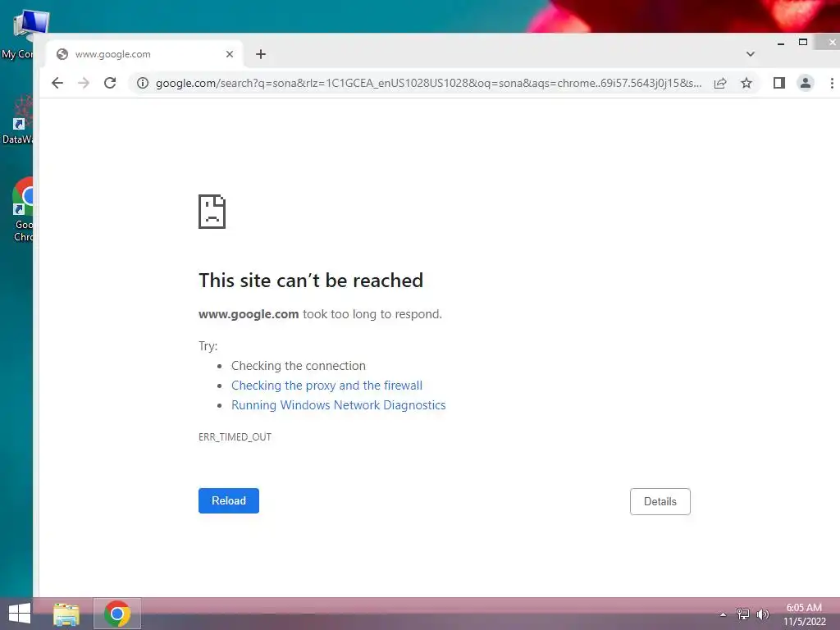
Task: Maximize the Chrome window
Action: [x=802, y=43]
